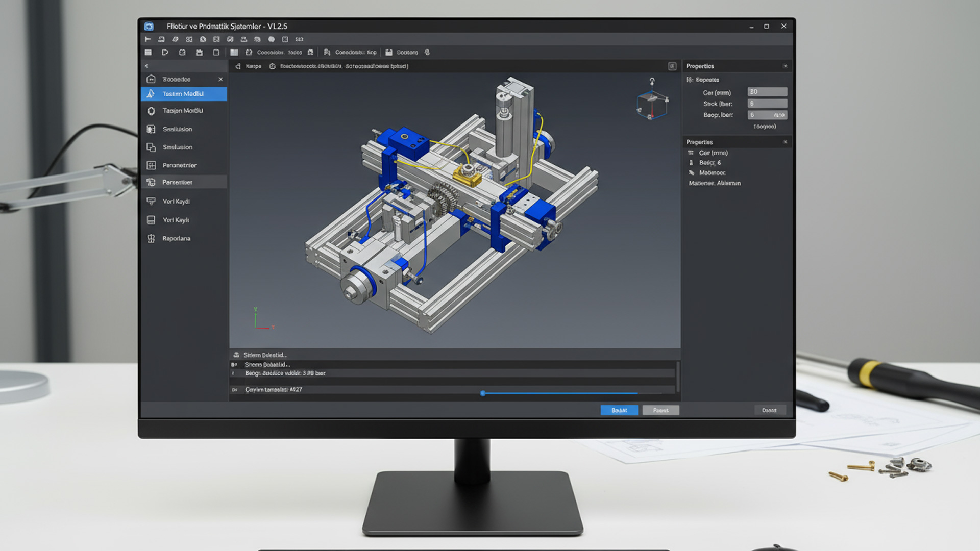The image size is (980, 551).
Task: Select the Tastım Madlid sidebar item
Action: click(184, 94)
